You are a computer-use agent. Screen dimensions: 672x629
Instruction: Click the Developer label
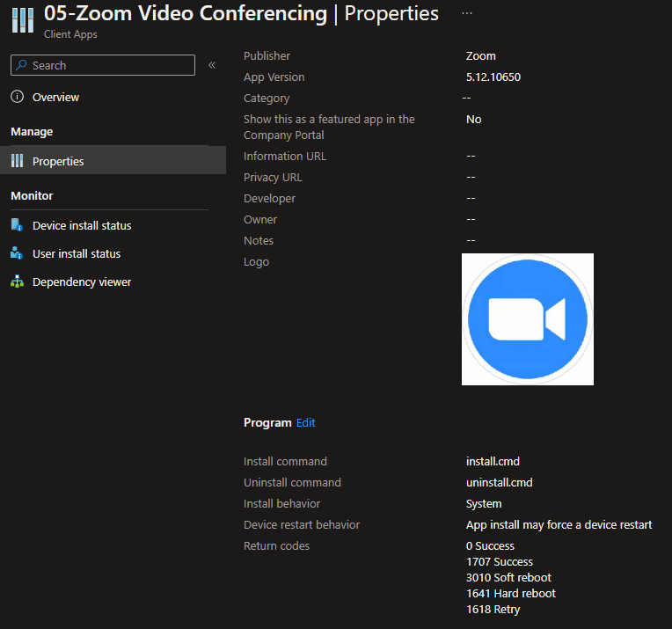(x=269, y=199)
